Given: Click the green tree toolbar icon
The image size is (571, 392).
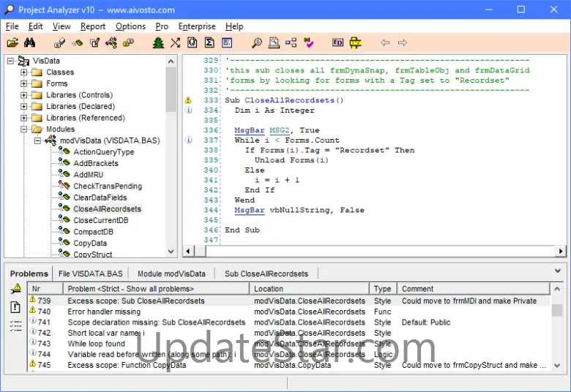Looking at the screenshot, I should (x=158, y=42).
